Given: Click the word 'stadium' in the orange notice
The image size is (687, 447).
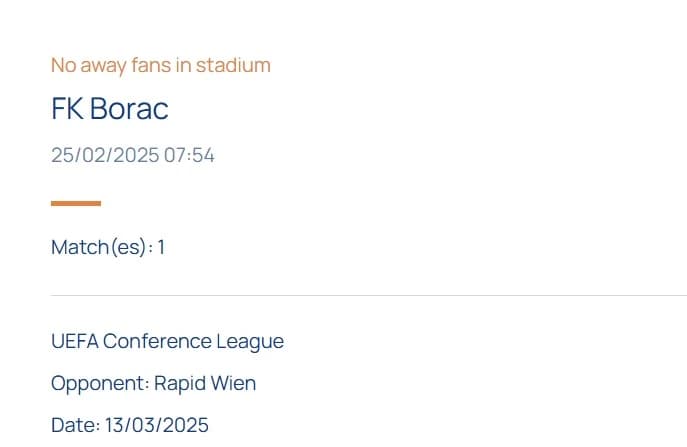Looking at the screenshot, I should click(233, 65).
